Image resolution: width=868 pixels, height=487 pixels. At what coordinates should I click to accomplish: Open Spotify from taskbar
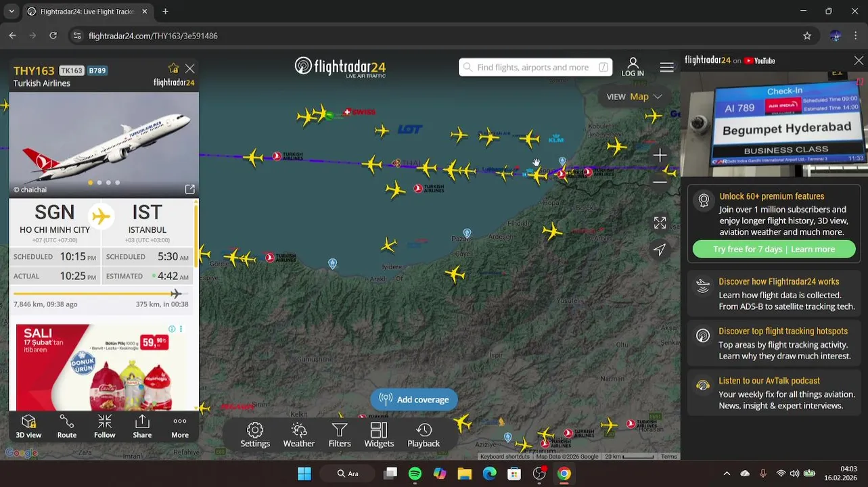click(x=415, y=473)
